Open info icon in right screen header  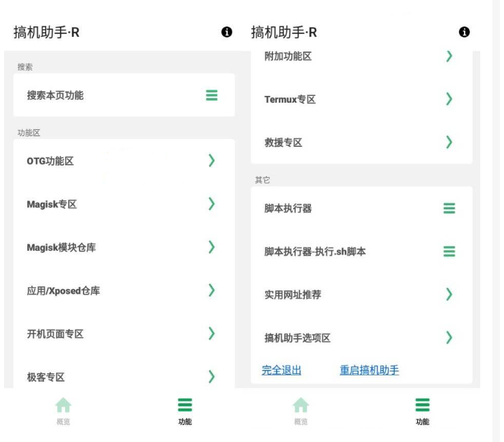(464, 32)
